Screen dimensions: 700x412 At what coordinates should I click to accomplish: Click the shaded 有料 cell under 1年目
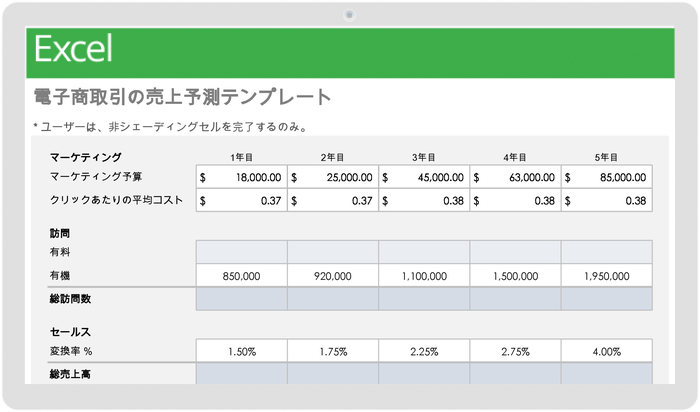pos(242,252)
